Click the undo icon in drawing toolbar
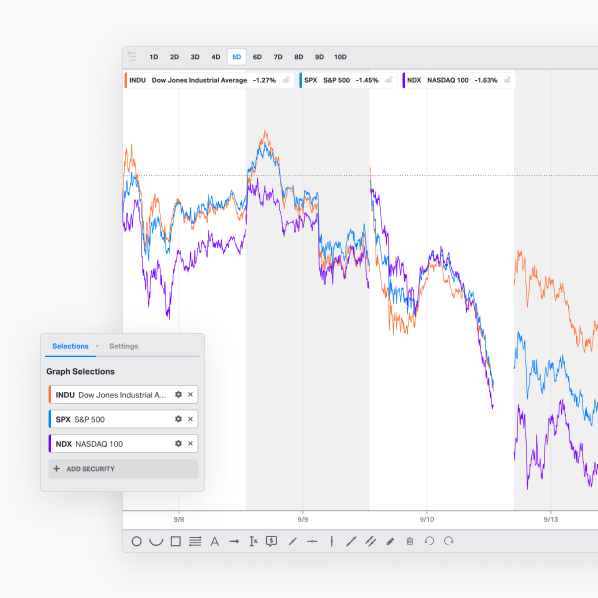This screenshot has height=598, width=598. 429,541
